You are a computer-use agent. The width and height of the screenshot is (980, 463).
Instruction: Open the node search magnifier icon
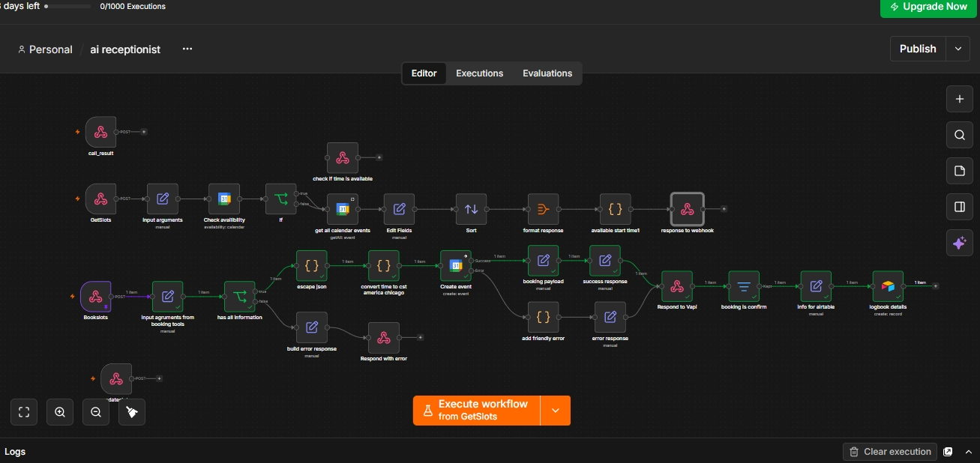click(959, 135)
